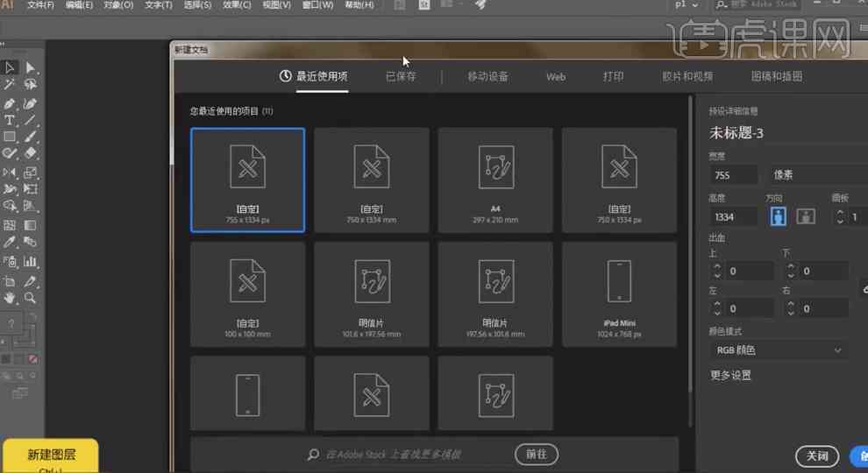Select the Slice tool

point(30,281)
